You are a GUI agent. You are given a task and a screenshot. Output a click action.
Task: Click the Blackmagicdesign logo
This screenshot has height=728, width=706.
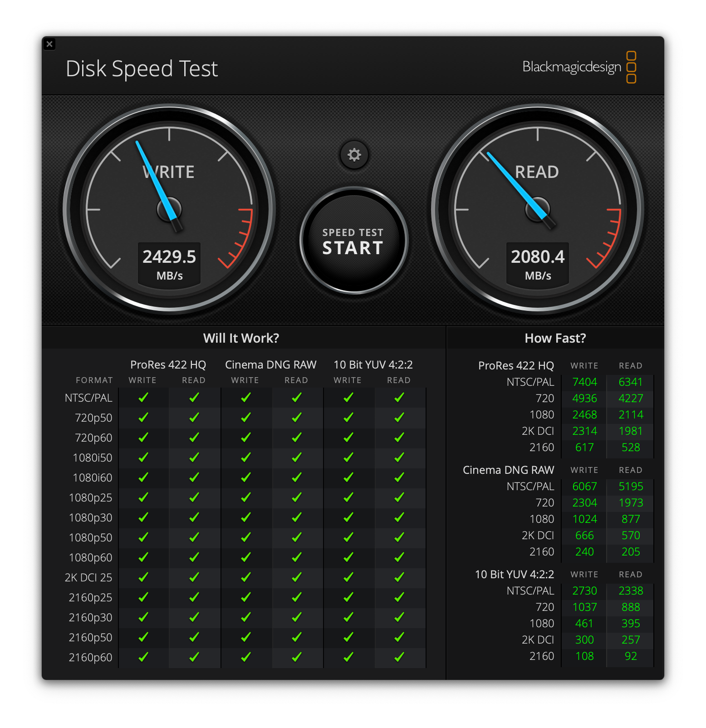coord(579,67)
